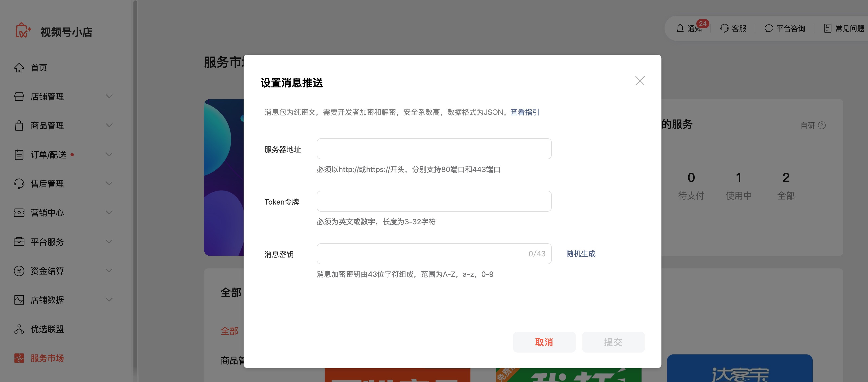Click the 首页 home icon in sidebar
Screen dimensions: 868x382
pos(19,68)
